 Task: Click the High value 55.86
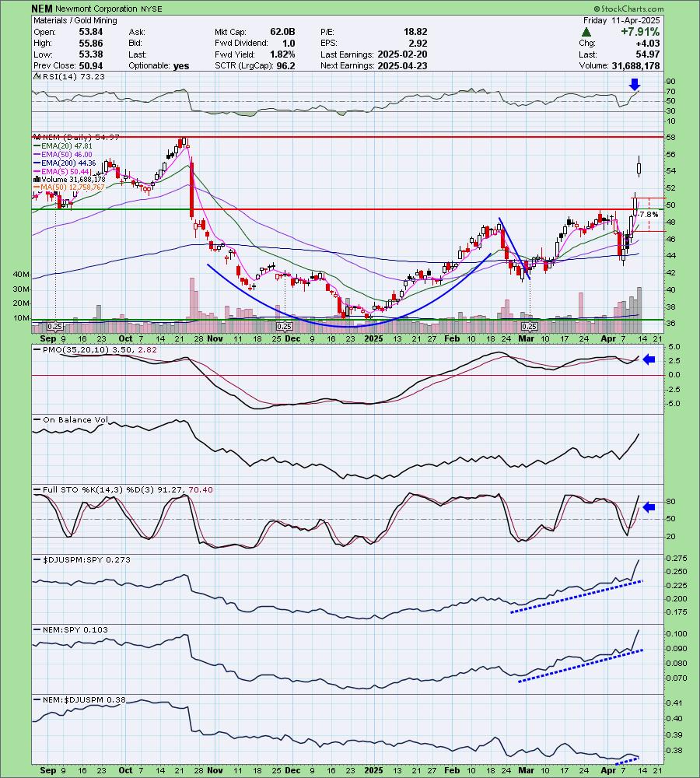pos(91,43)
